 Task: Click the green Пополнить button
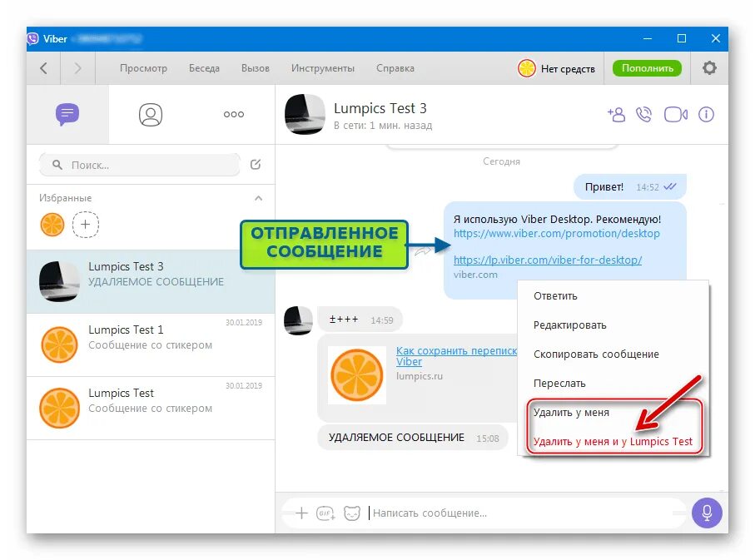point(647,68)
